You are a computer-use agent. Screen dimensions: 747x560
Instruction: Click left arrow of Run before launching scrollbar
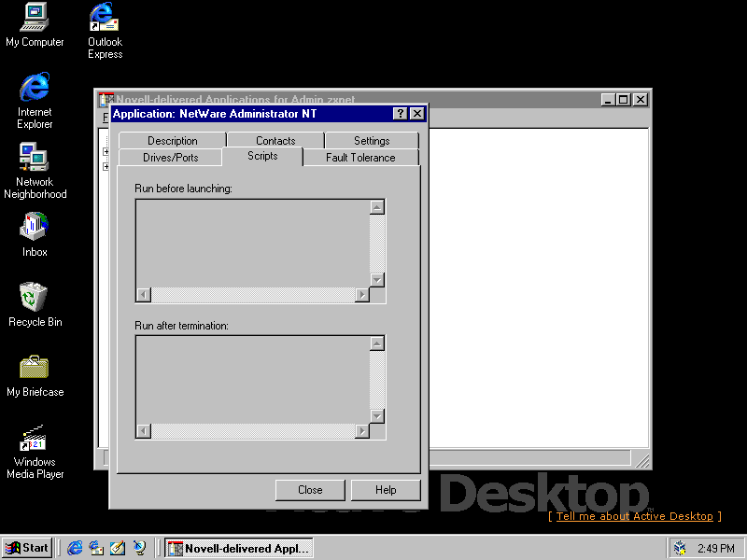point(144,295)
